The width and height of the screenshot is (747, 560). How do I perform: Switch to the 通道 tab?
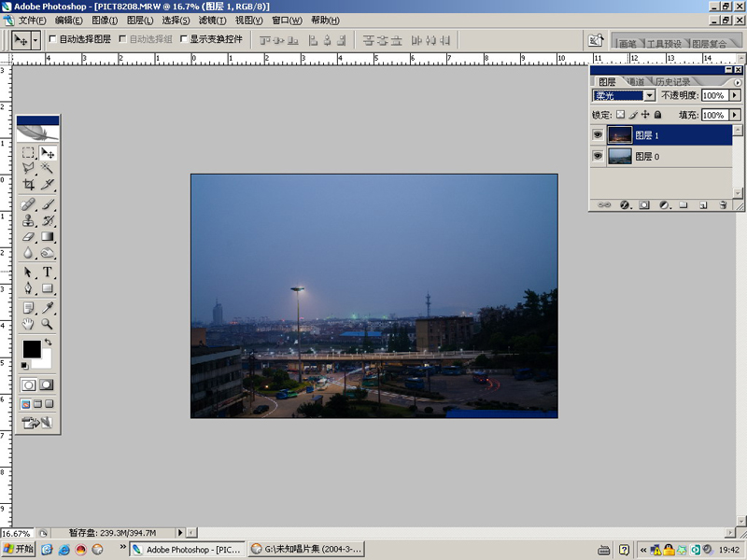636,82
